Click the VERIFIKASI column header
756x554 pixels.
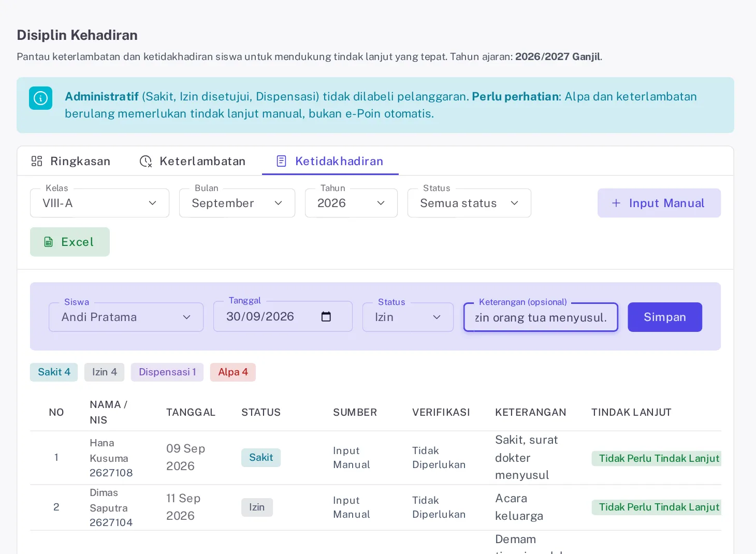(441, 412)
